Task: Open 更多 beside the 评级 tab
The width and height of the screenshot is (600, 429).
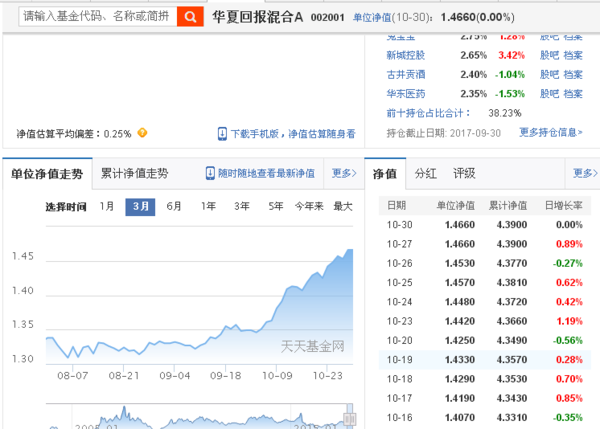Action: [x=585, y=173]
